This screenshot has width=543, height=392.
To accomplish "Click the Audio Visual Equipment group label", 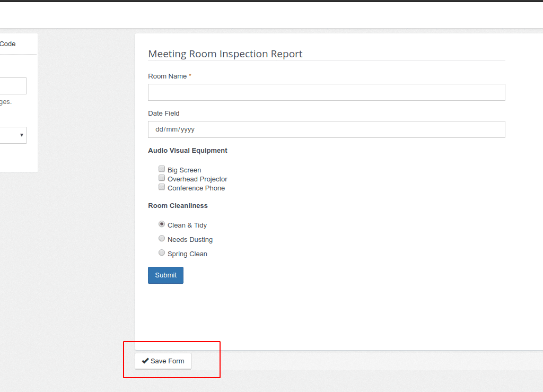I will [x=188, y=151].
